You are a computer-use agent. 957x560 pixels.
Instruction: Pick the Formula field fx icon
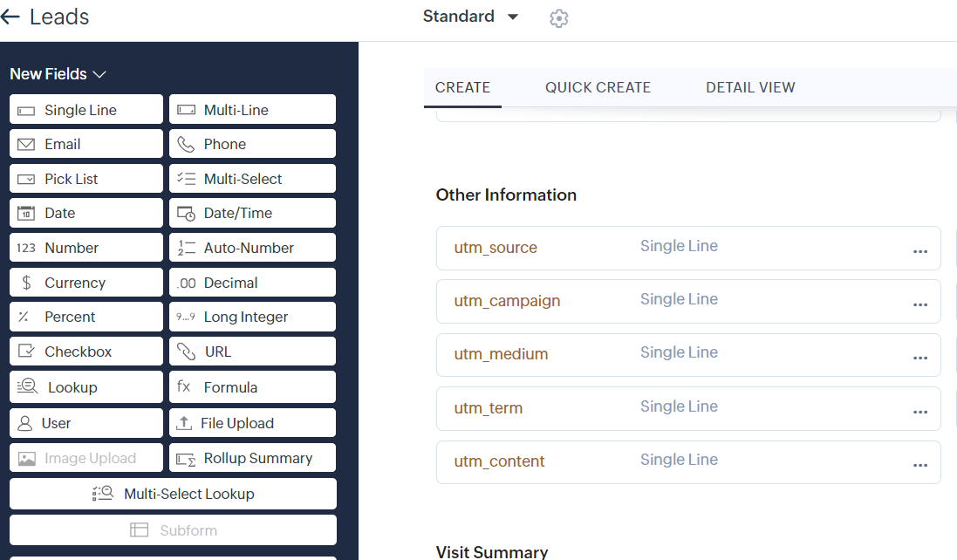[x=184, y=386]
